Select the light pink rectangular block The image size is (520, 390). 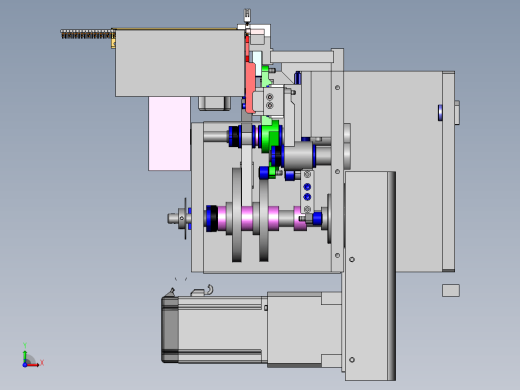[169, 133]
